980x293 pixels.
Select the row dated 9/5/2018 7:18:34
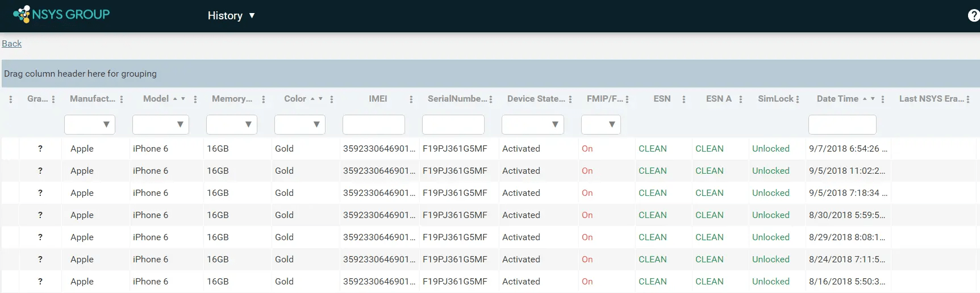pyautogui.click(x=491, y=193)
